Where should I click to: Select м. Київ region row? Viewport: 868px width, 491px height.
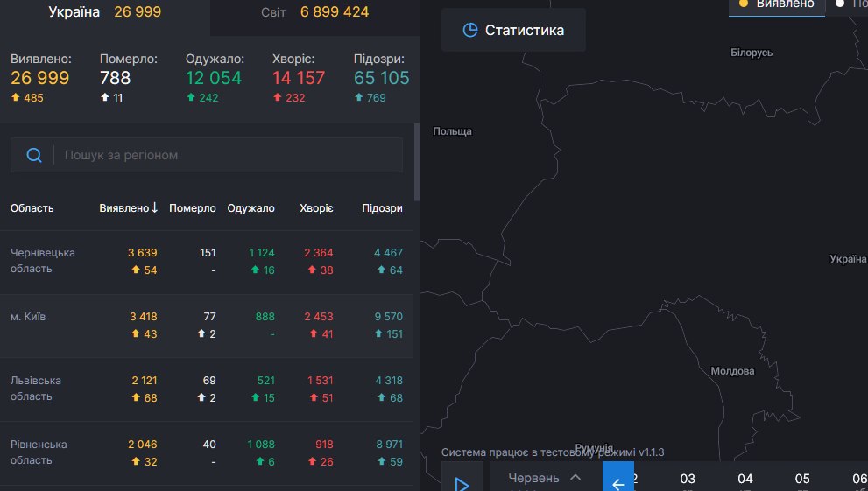[27, 316]
